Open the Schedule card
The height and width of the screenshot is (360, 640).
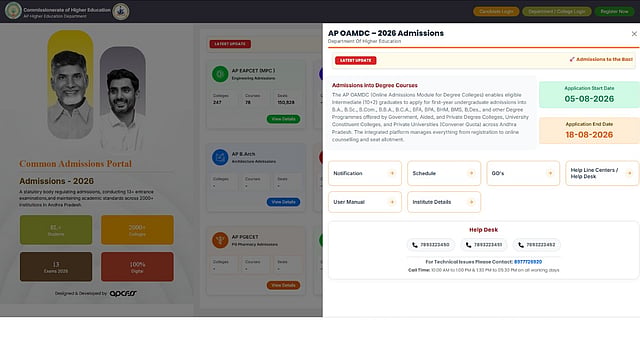point(444,173)
